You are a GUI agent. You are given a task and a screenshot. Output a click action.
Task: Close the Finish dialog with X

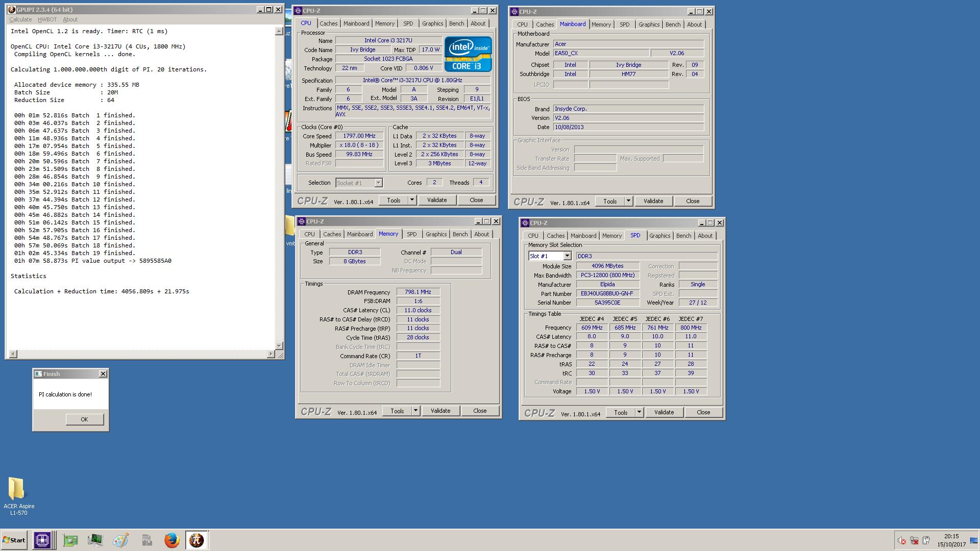103,374
